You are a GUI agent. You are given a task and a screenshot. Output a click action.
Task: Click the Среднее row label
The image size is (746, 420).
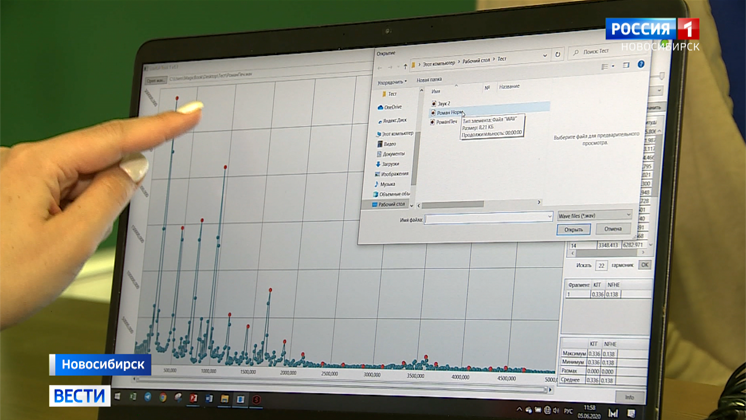[x=570, y=380]
